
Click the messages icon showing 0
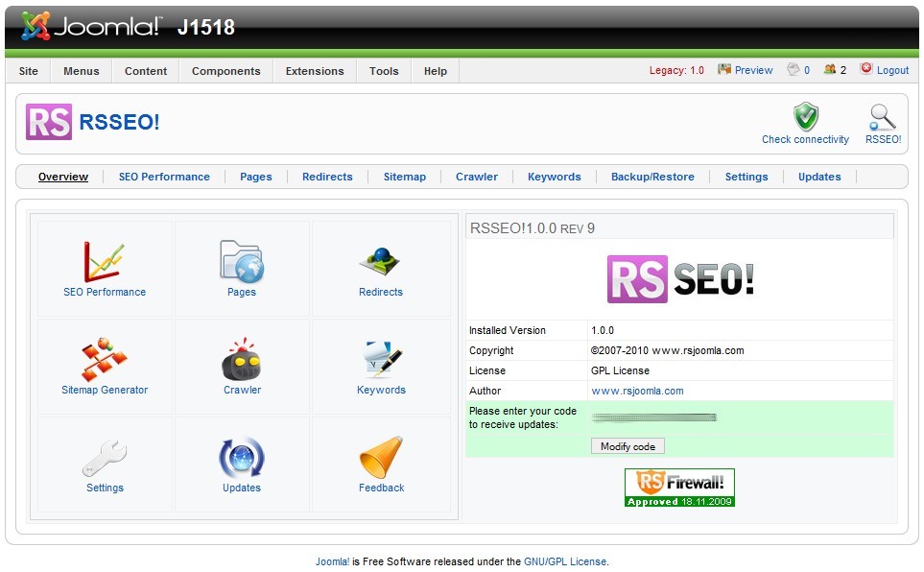pos(794,70)
